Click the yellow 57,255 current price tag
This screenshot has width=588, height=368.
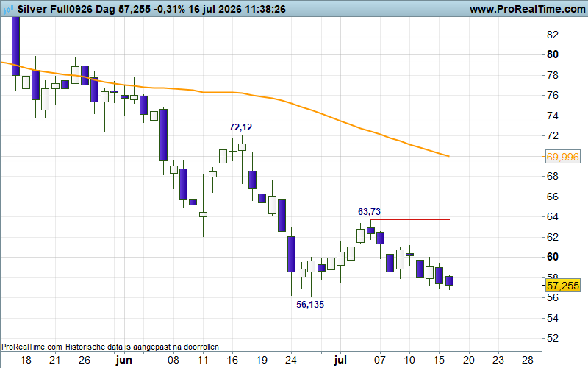click(562, 286)
